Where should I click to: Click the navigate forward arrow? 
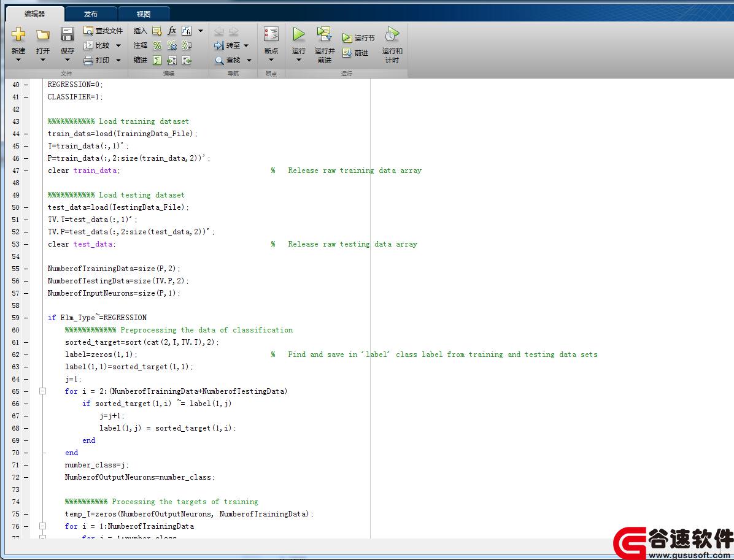click(233, 31)
